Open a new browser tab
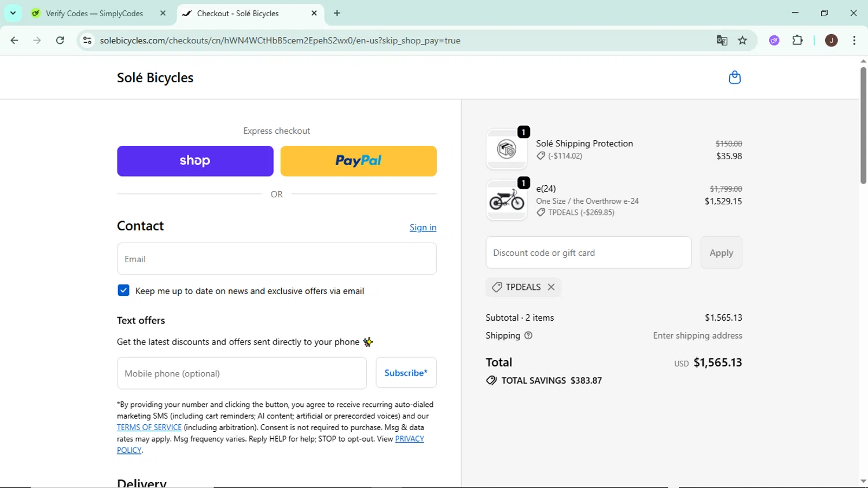The width and height of the screenshot is (868, 488). click(337, 13)
